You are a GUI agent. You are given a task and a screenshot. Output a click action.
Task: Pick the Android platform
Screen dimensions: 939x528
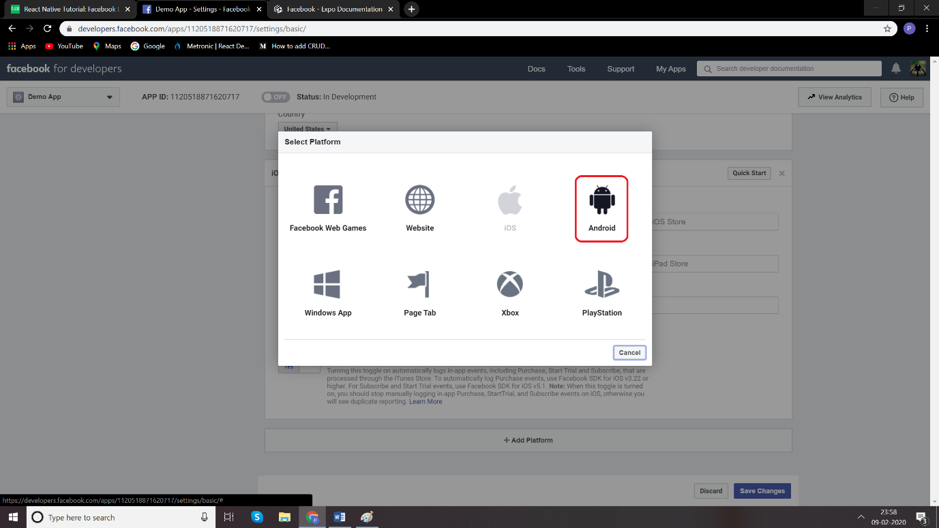pos(601,208)
